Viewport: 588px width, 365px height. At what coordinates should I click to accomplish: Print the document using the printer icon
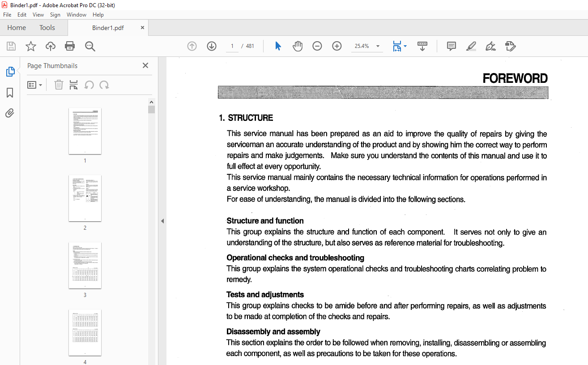[70, 46]
